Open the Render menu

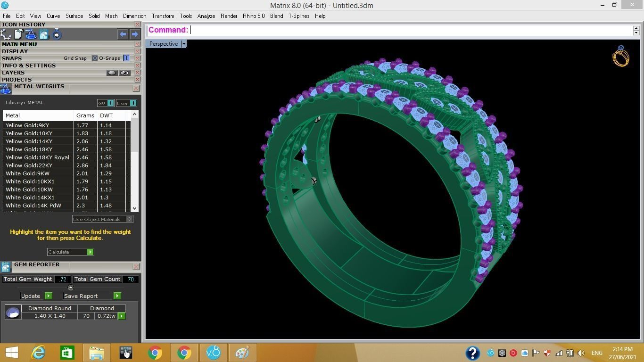pos(229,16)
